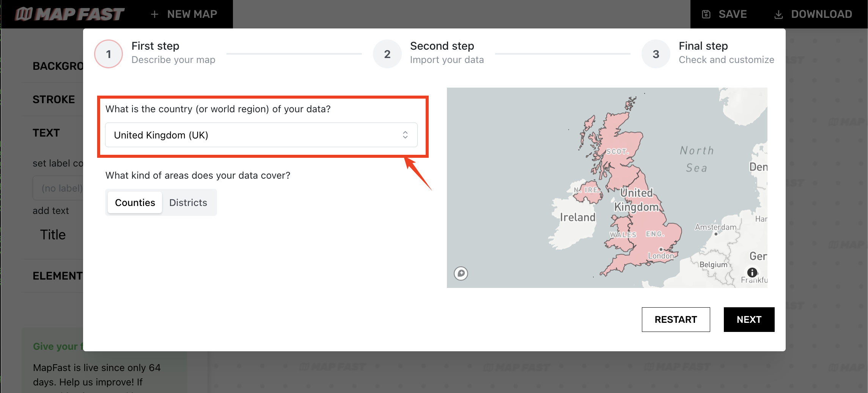The width and height of the screenshot is (868, 393).
Task: Click the SAVE disk icon
Action: 706,14
